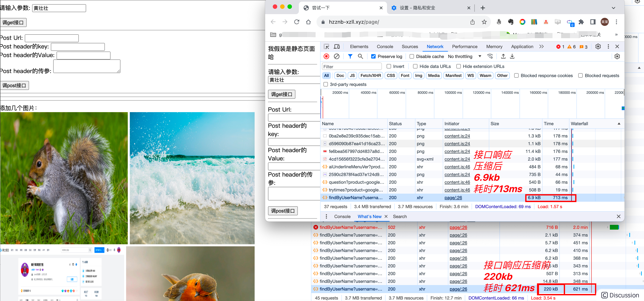644x301 pixels.
Task: Bookmark this page with star icon
Action: click(x=484, y=22)
